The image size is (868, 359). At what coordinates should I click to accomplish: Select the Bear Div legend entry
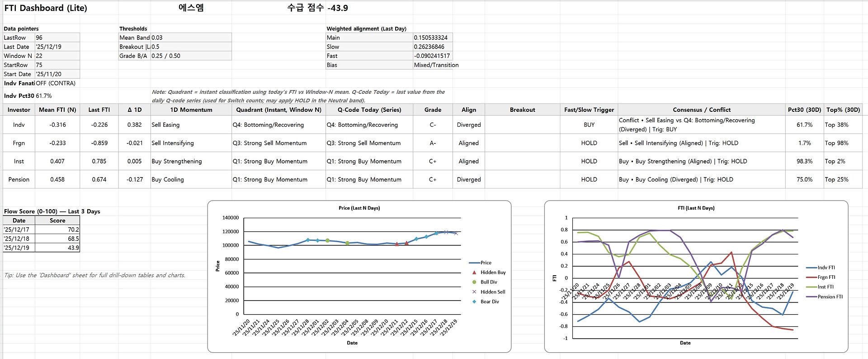tap(489, 302)
